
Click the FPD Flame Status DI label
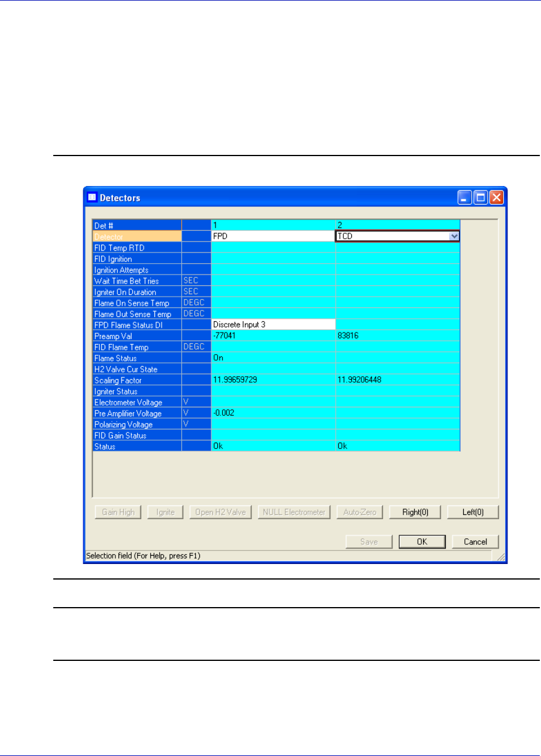pos(136,325)
